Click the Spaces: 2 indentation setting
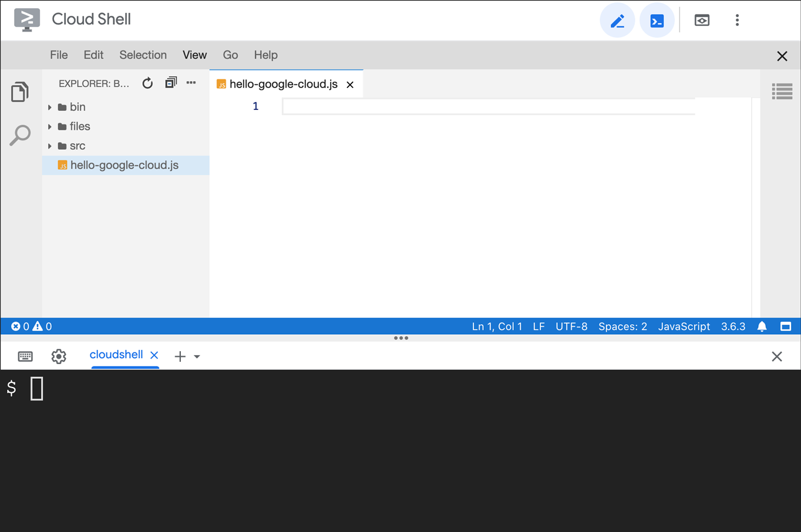 point(622,326)
